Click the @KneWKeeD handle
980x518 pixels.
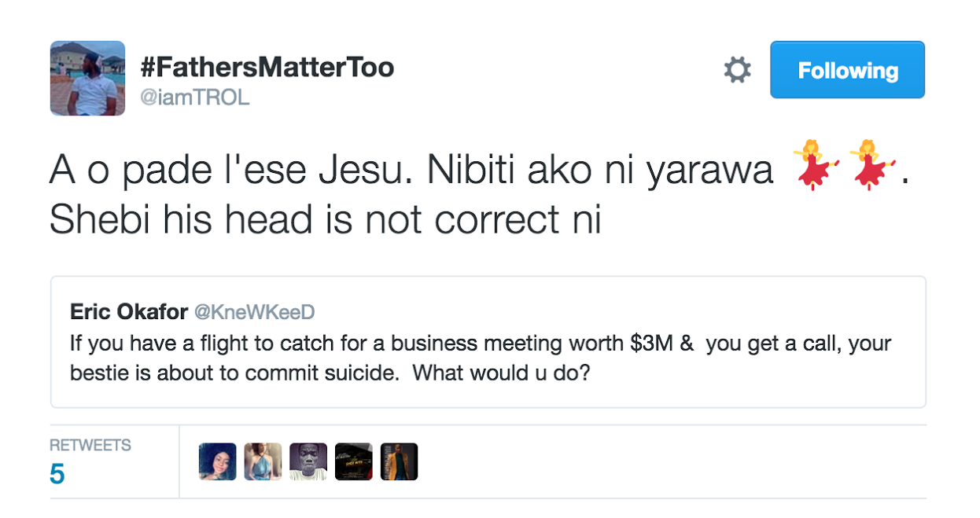[254, 312]
